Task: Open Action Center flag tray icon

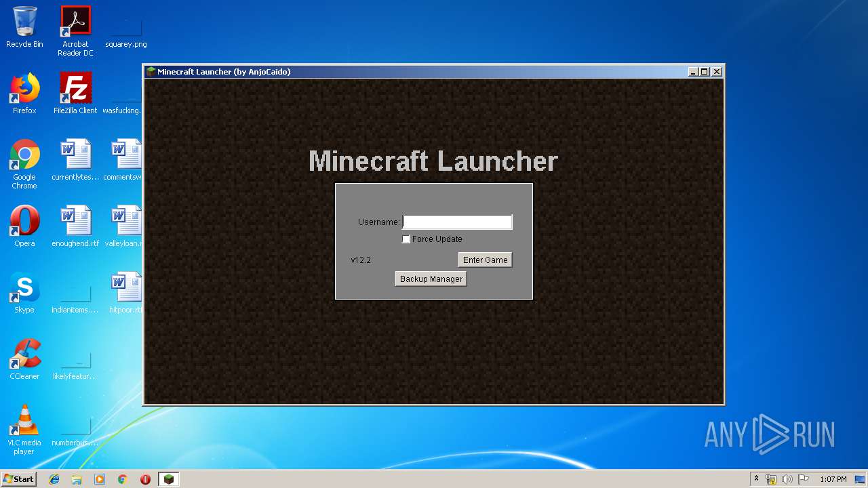Action: coord(804,479)
